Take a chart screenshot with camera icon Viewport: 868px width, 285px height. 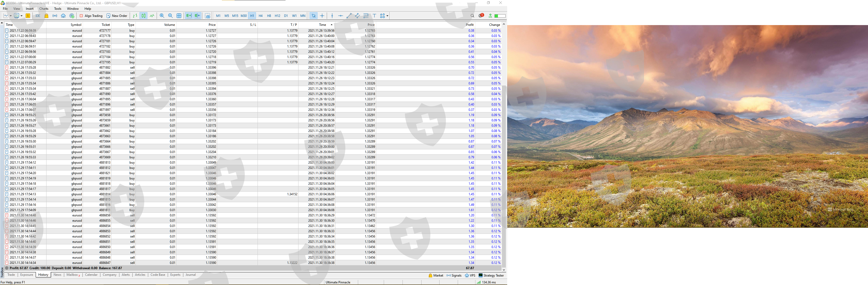coord(208,16)
